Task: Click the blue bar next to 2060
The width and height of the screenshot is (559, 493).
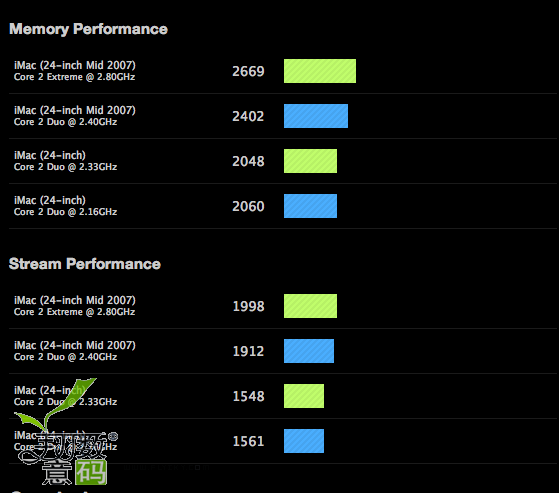Action: (x=310, y=206)
